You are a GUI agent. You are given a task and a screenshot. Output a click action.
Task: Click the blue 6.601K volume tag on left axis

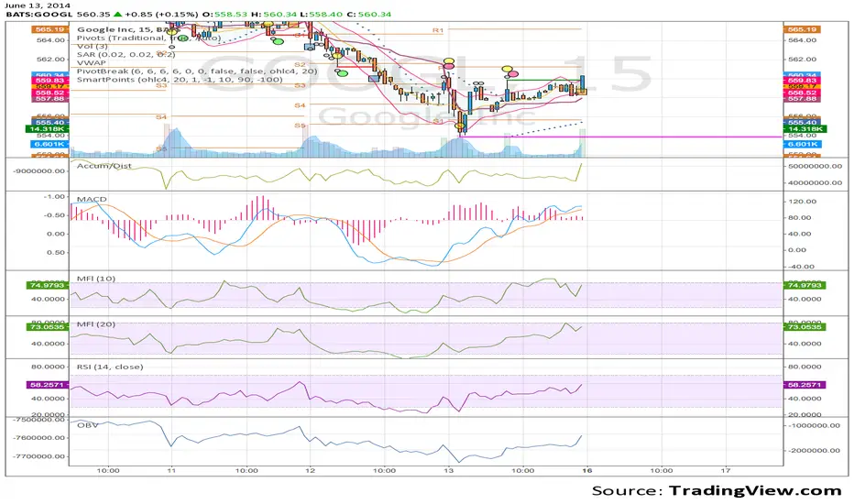coord(49,145)
